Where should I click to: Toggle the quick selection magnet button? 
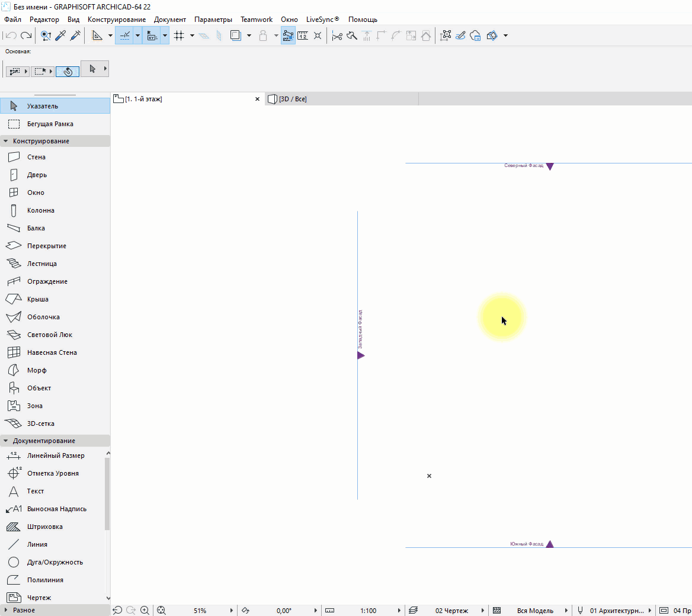click(68, 71)
